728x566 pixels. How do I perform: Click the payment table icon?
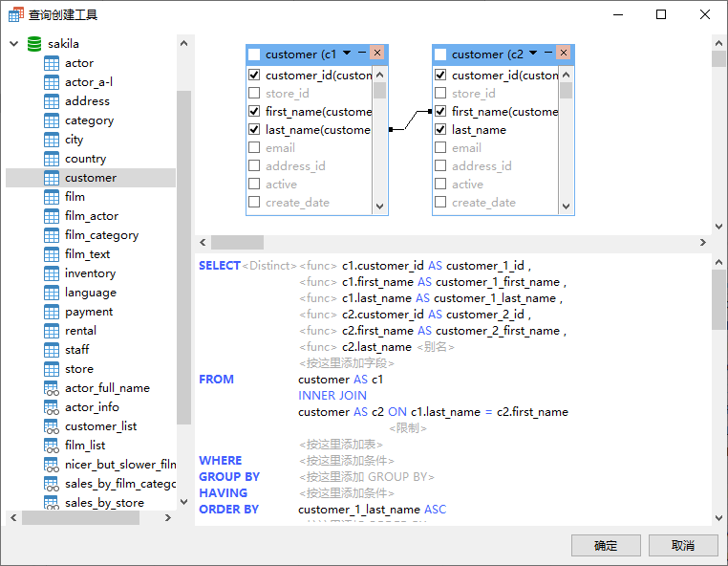point(52,312)
